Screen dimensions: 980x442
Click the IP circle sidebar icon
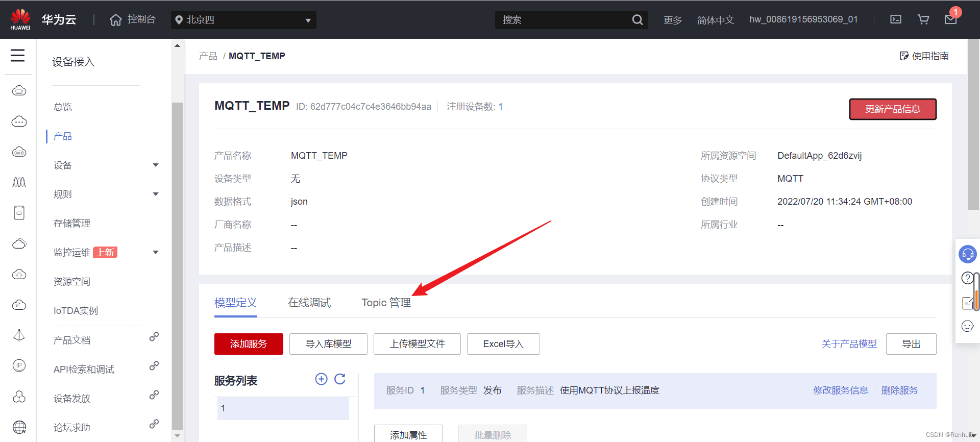[x=19, y=365]
